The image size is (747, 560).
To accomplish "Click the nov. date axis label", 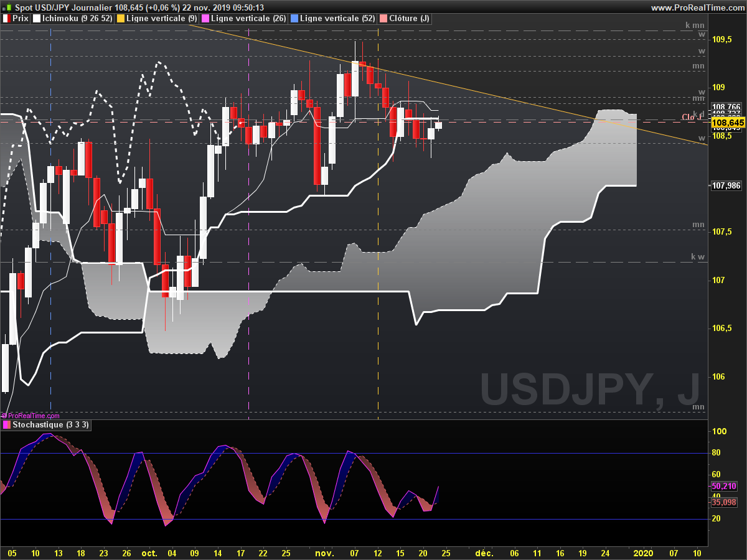I will (x=324, y=553).
